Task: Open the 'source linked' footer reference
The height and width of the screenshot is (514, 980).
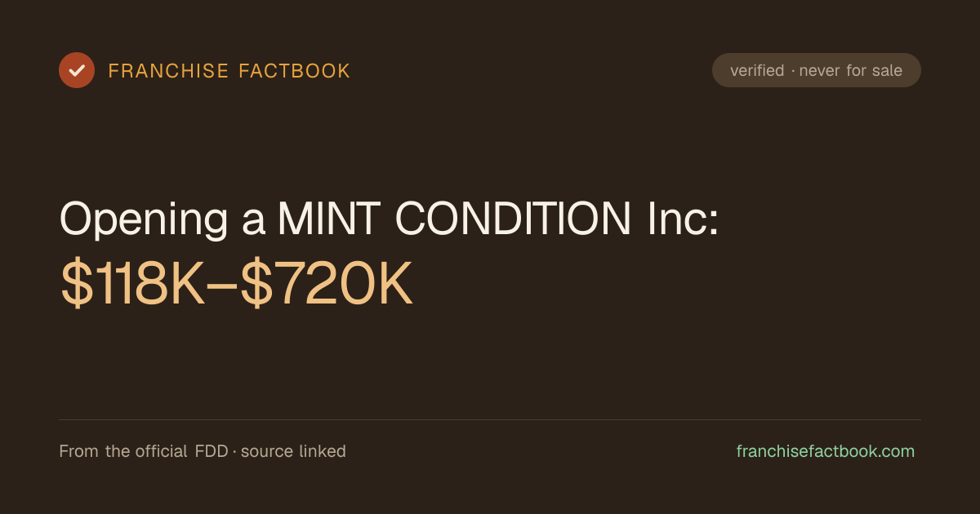Action: click(x=293, y=451)
